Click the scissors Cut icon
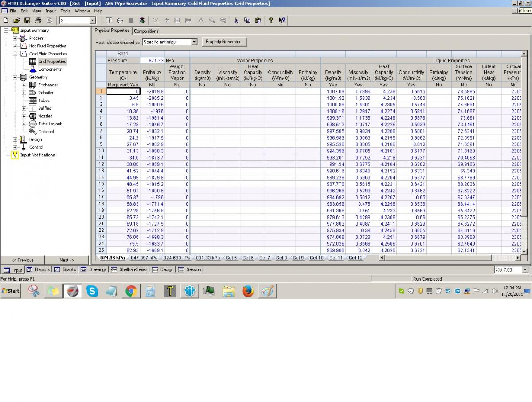 [x=236, y=20]
